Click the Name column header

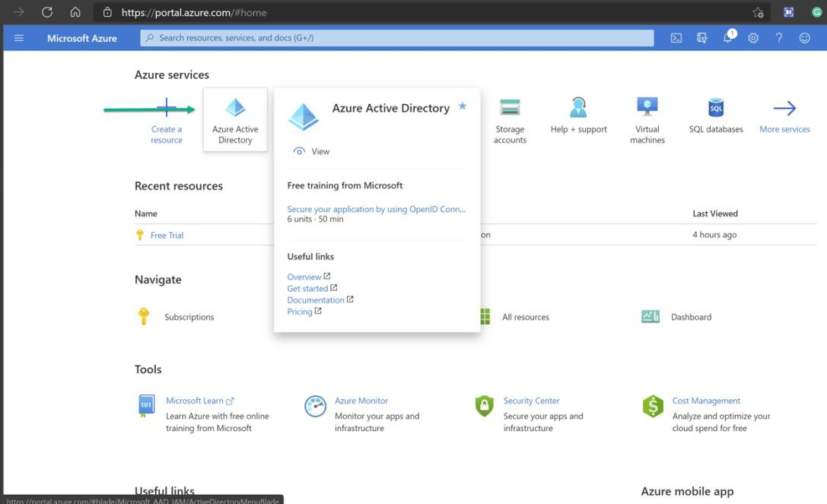coord(145,214)
